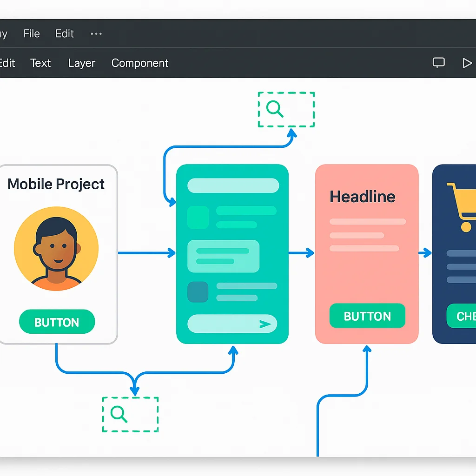Click the magnifier icon below the Mobile Project card
476x476 pixels.
pyautogui.click(x=120, y=415)
